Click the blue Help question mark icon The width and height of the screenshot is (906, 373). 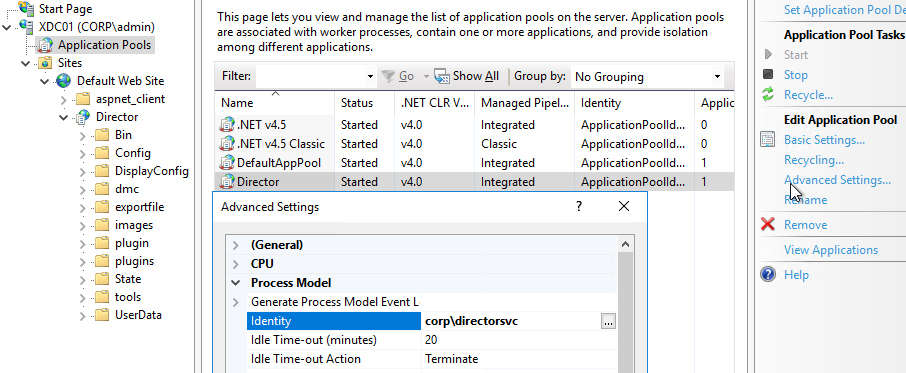[x=768, y=274]
